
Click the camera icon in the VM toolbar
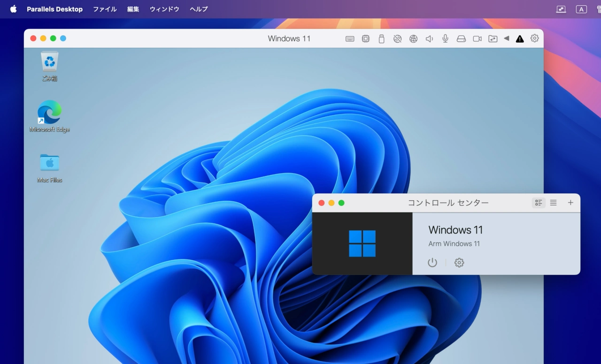click(x=477, y=38)
